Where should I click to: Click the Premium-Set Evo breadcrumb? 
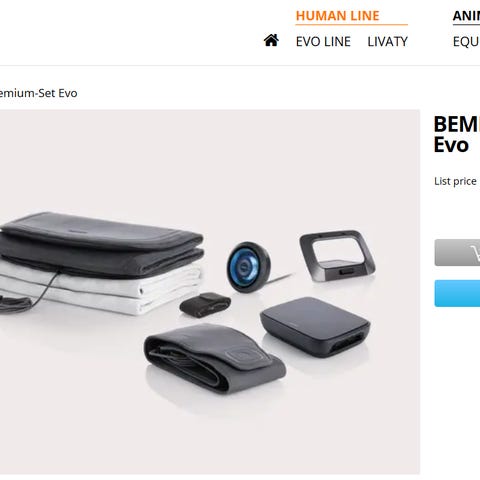(38, 93)
